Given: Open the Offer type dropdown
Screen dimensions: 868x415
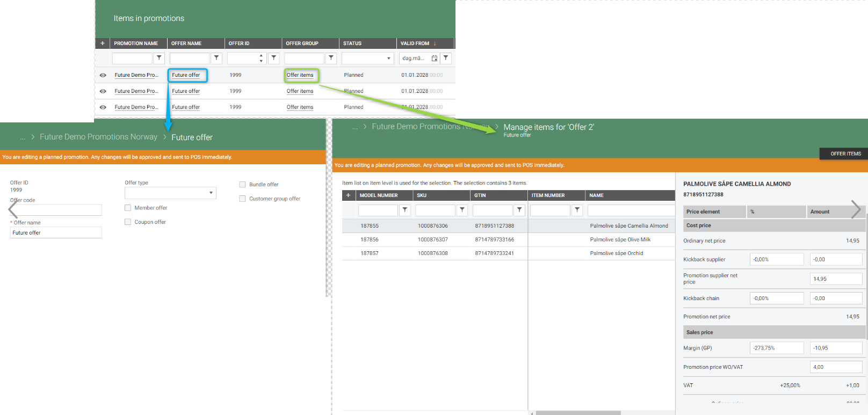Looking at the screenshot, I should (x=170, y=193).
